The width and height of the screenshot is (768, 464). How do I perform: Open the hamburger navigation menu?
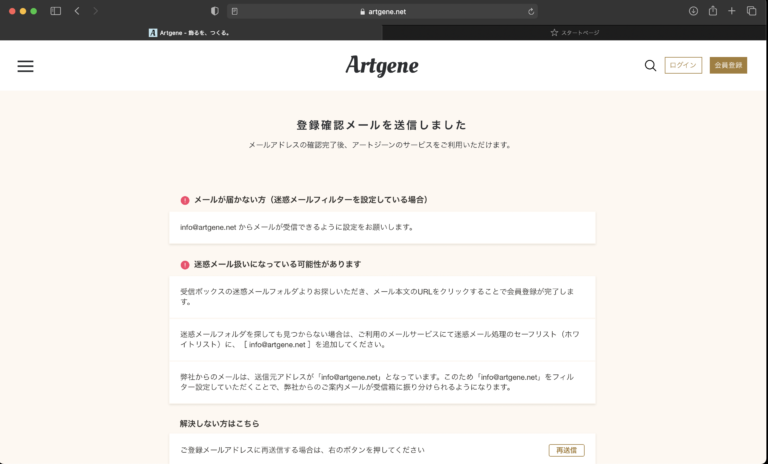[x=25, y=66]
